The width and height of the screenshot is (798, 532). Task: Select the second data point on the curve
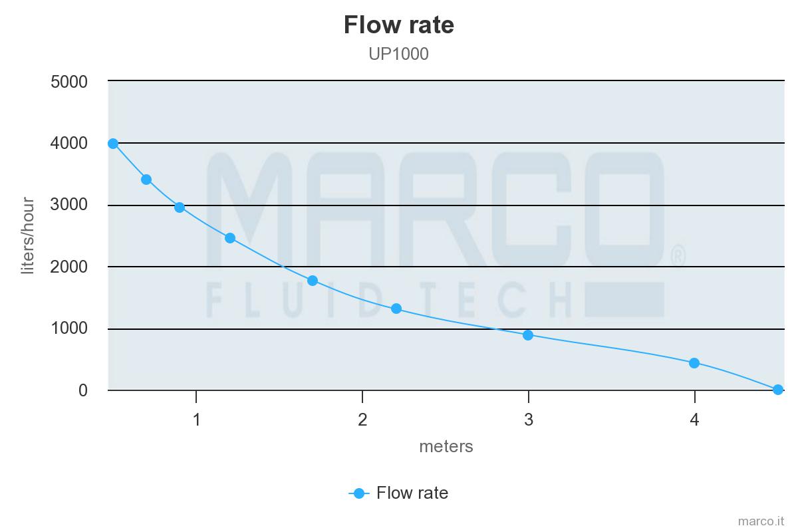click(x=146, y=180)
